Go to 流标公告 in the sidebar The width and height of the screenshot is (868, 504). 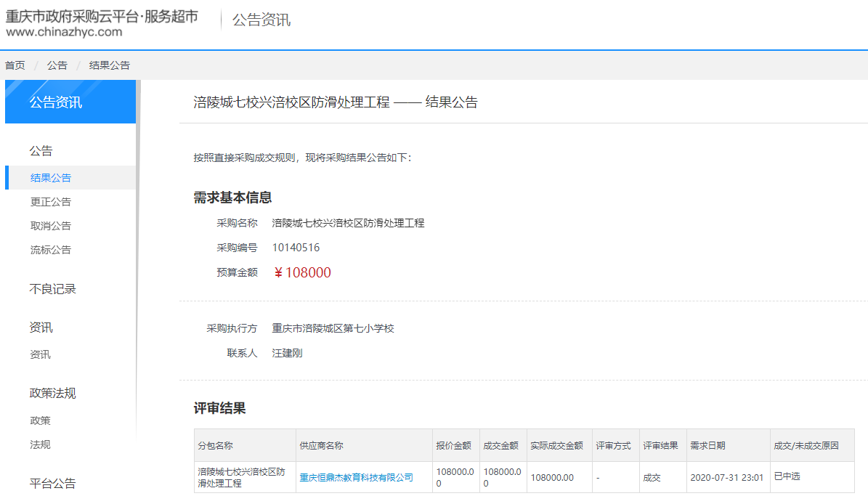tap(51, 250)
